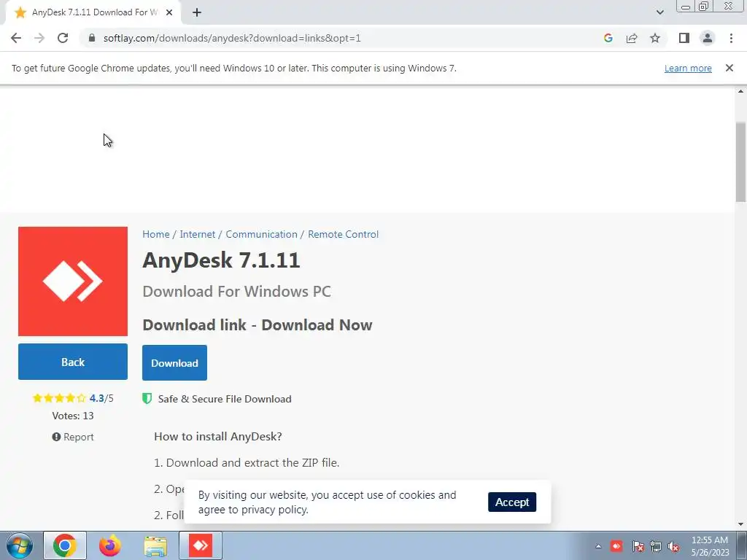Click the green shield safe icon
The width and height of the screenshot is (747, 560).
pyautogui.click(x=147, y=399)
